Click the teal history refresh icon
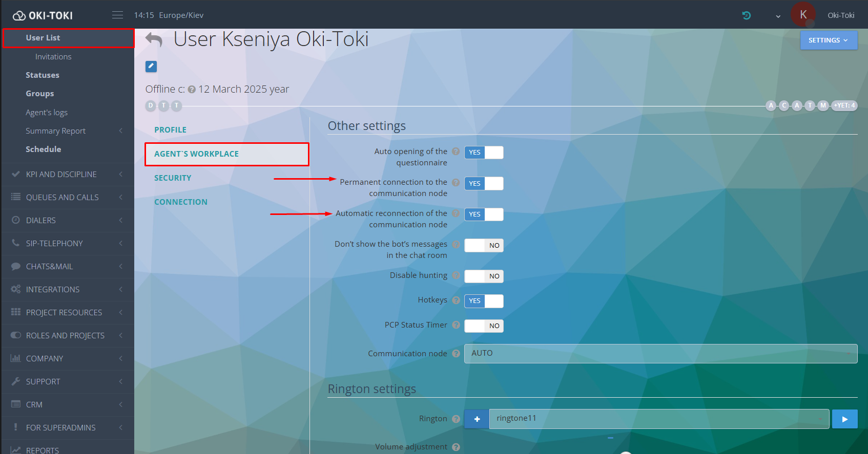Viewport: 868px width, 454px height. point(747,15)
